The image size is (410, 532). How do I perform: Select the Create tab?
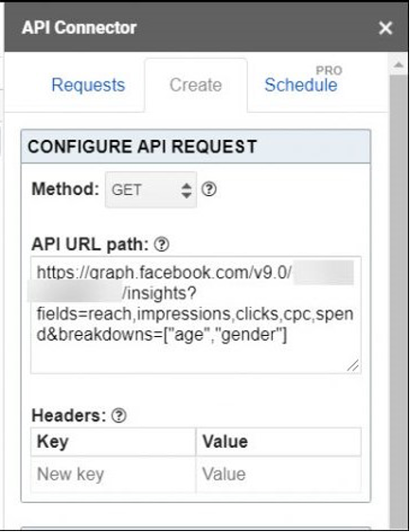point(196,85)
